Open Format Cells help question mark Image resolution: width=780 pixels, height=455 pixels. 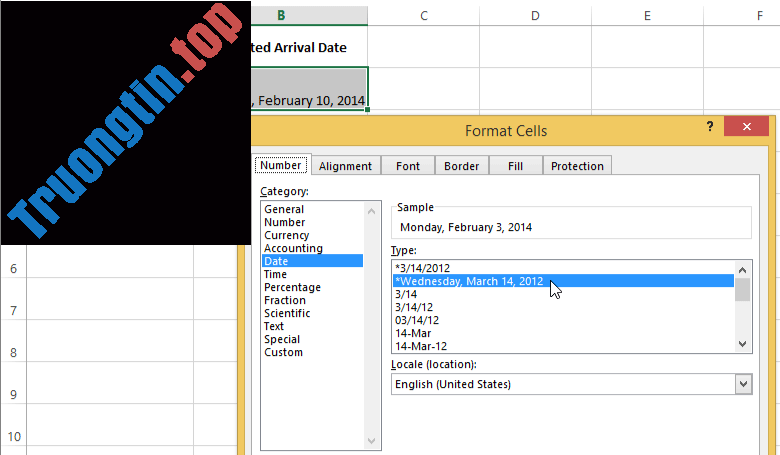[710, 127]
